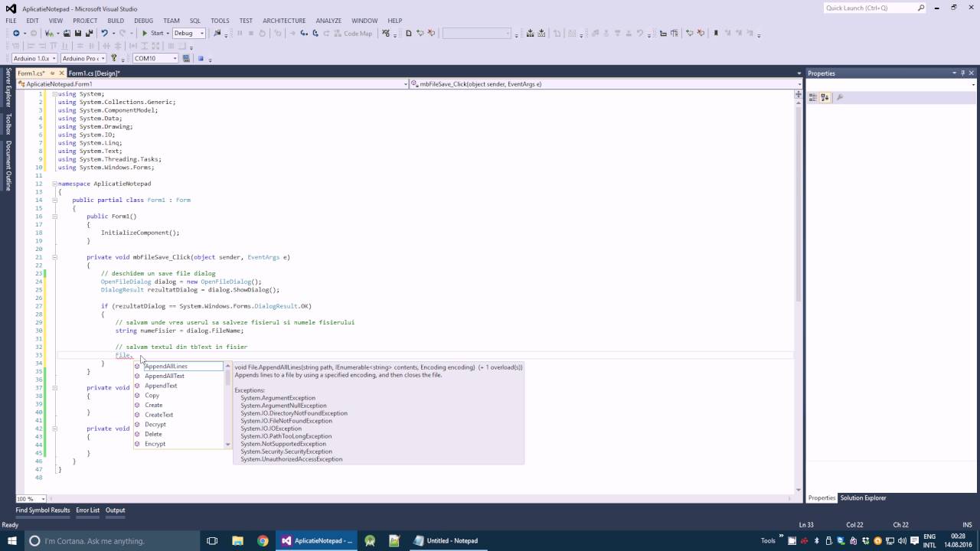
Task: Open the Error List panel
Action: click(x=88, y=510)
